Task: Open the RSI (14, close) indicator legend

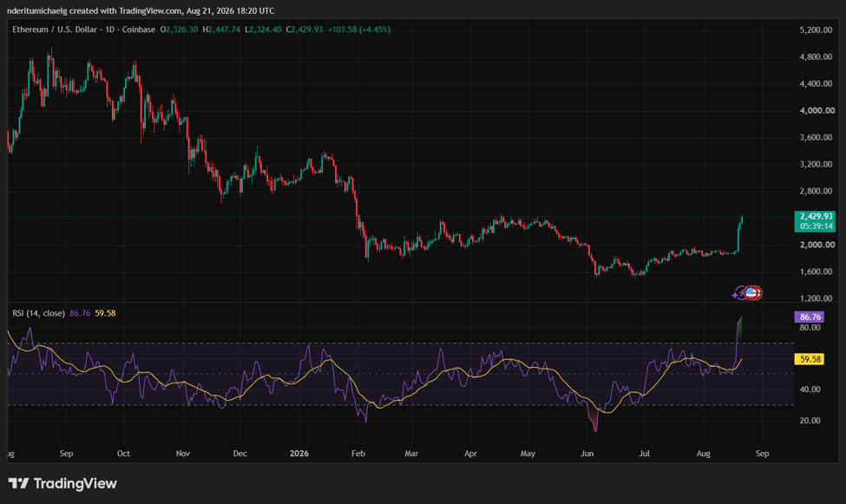Action: 38,313
